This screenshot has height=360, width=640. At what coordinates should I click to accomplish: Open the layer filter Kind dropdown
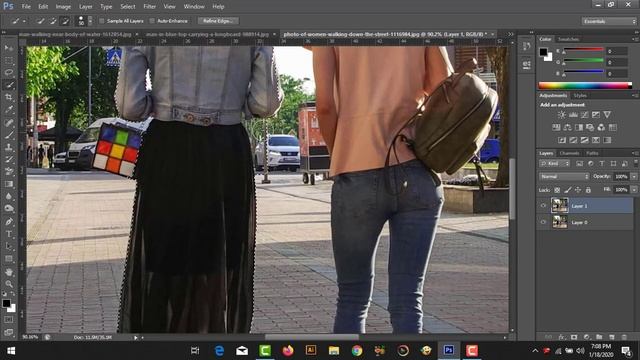click(x=555, y=164)
